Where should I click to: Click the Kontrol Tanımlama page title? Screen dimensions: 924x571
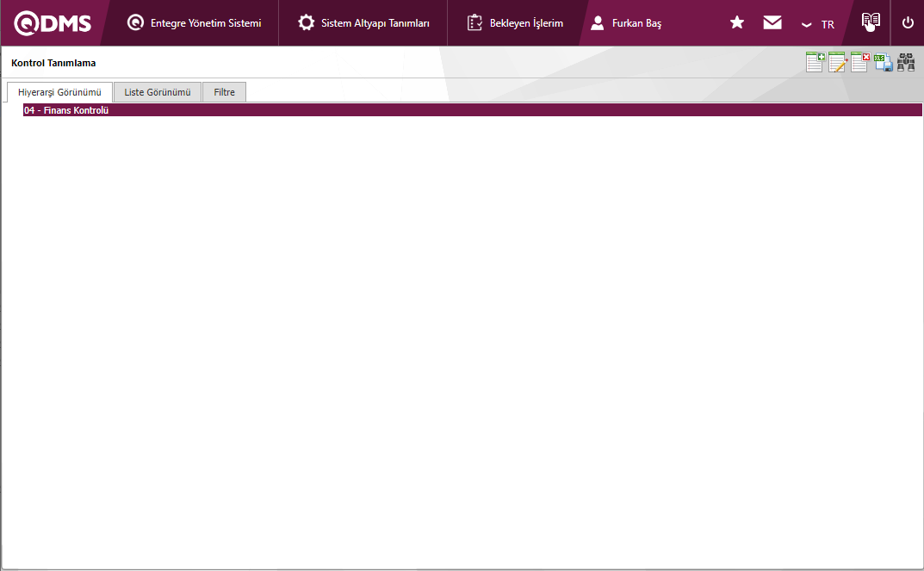[53, 63]
